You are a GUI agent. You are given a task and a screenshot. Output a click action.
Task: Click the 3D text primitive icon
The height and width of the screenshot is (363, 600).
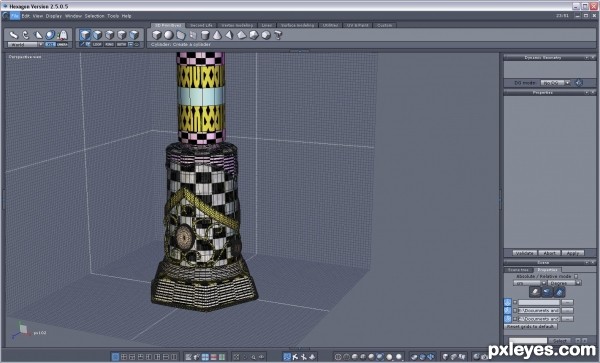278,35
